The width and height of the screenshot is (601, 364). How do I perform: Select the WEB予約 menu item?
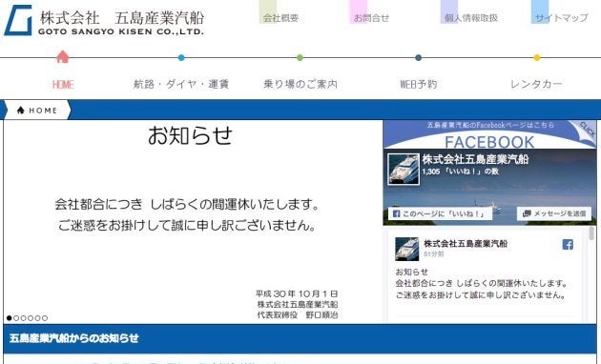pos(419,84)
